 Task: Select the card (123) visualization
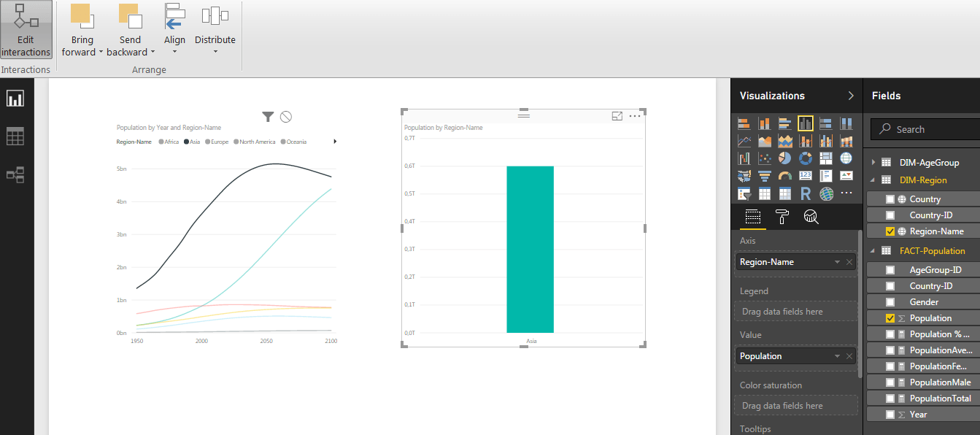pyautogui.click(x=806, y=176)
